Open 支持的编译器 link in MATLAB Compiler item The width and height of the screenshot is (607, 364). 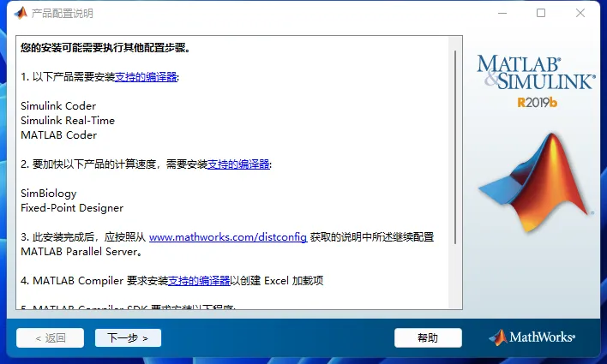tap(199, 280)
